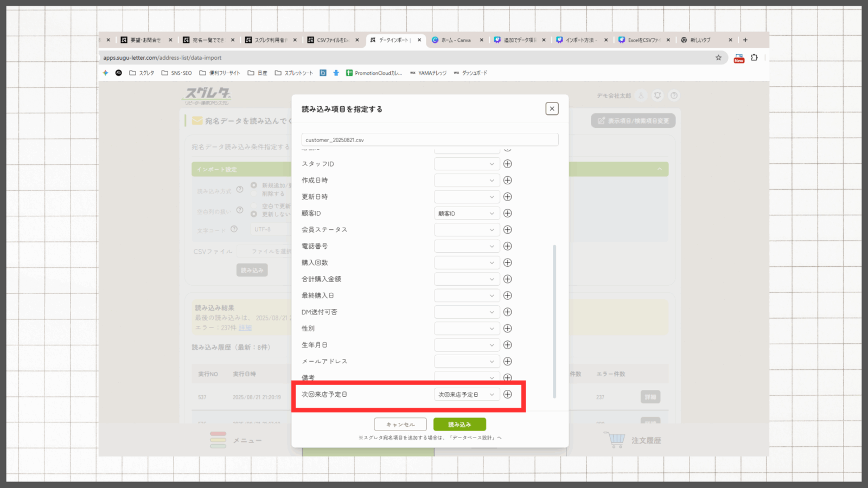Open the 顧客ID mapping dropdown
This screenshot has height=488, width=868.
click(x=467, y=213)
